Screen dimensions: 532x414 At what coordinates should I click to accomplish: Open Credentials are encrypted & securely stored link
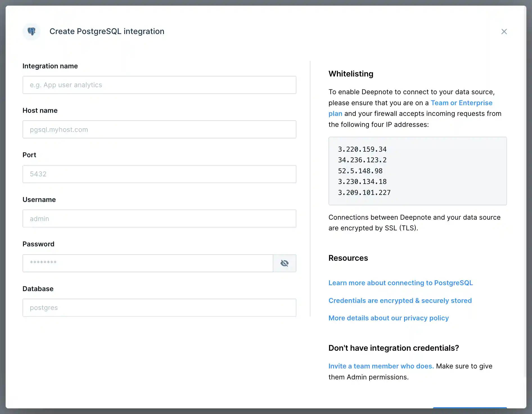point(400,301)
